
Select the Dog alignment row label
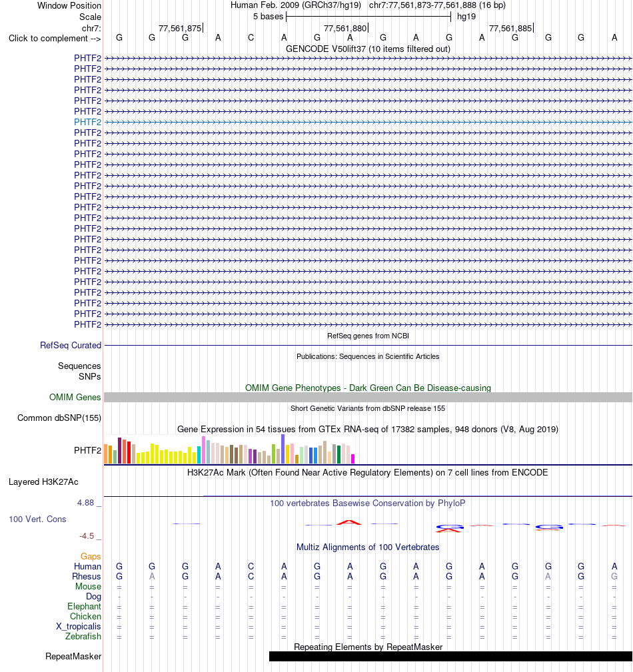click(93, 597)
